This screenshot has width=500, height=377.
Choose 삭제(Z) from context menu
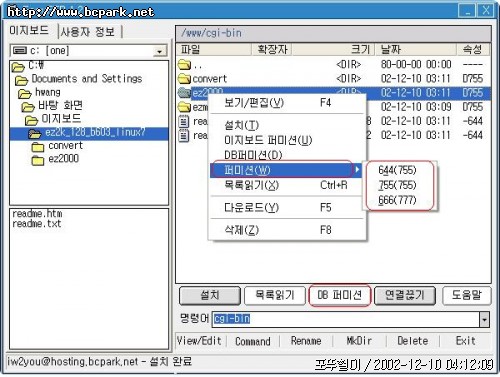click(x=287, y=230)
